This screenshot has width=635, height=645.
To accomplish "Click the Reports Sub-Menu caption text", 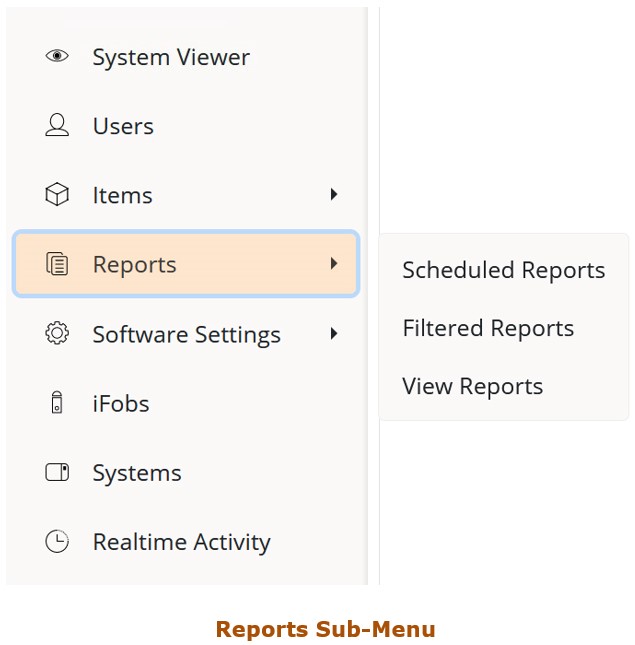I will (325, 629).
